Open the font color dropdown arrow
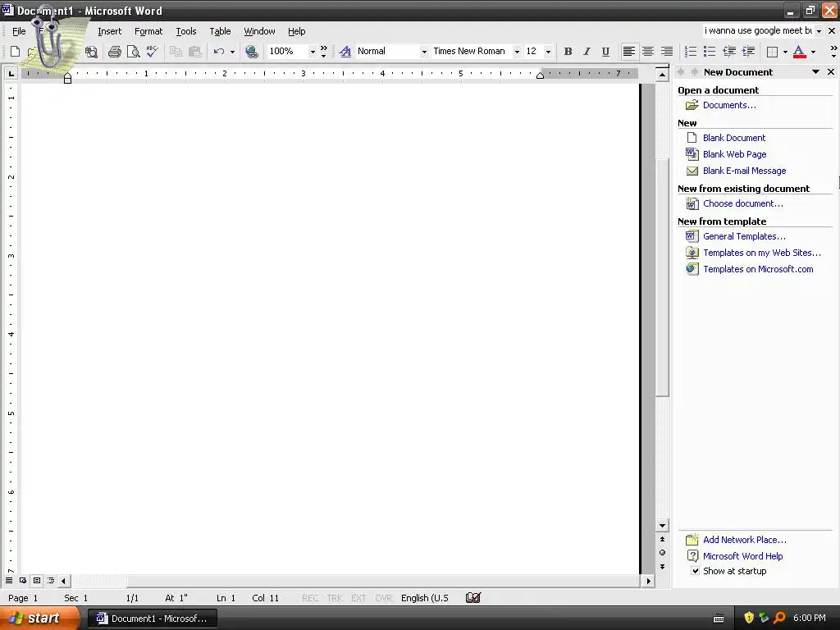 [x=813, y=52]
